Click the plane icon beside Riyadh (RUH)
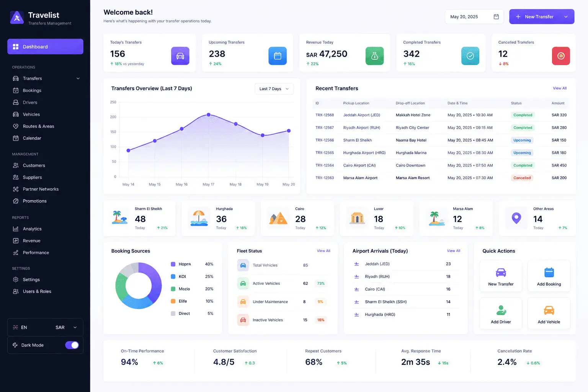 (356, 276)
